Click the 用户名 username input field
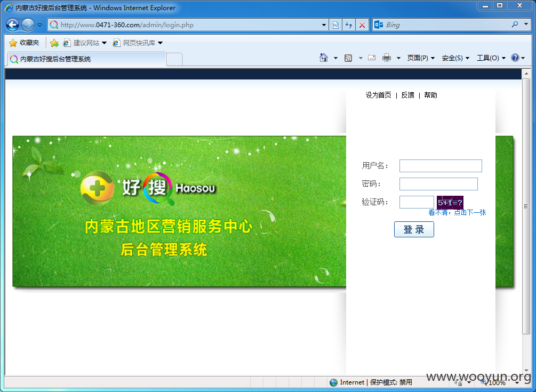Image resolution: width=536 pixels, height=392 pixels. [x=441, y=166]
